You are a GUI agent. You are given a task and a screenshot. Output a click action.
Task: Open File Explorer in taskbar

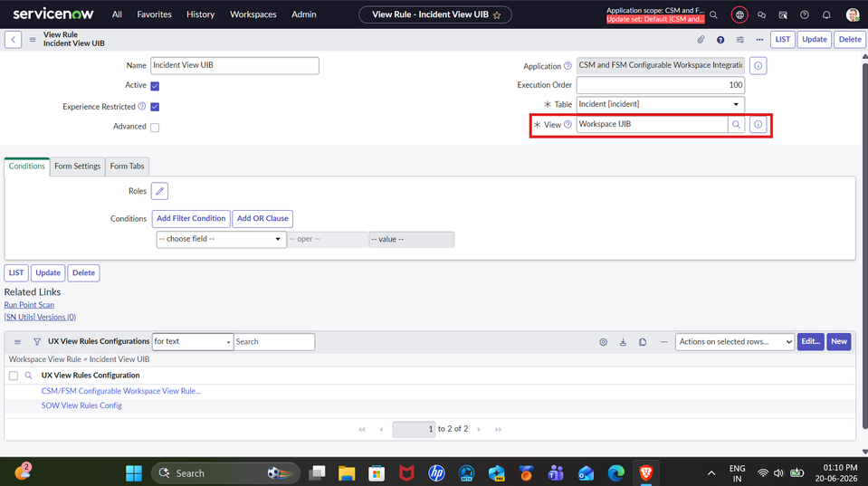pyautogui.click(x=347, y=472)
